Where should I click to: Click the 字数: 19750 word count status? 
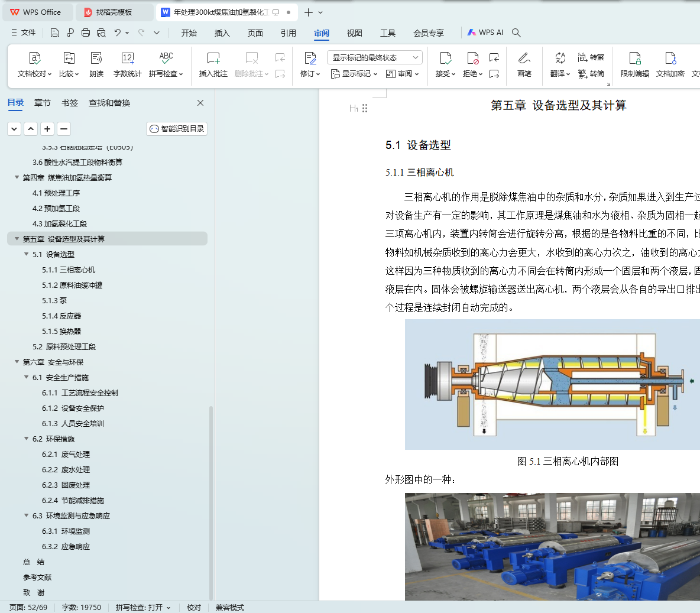tap(82, 608)
